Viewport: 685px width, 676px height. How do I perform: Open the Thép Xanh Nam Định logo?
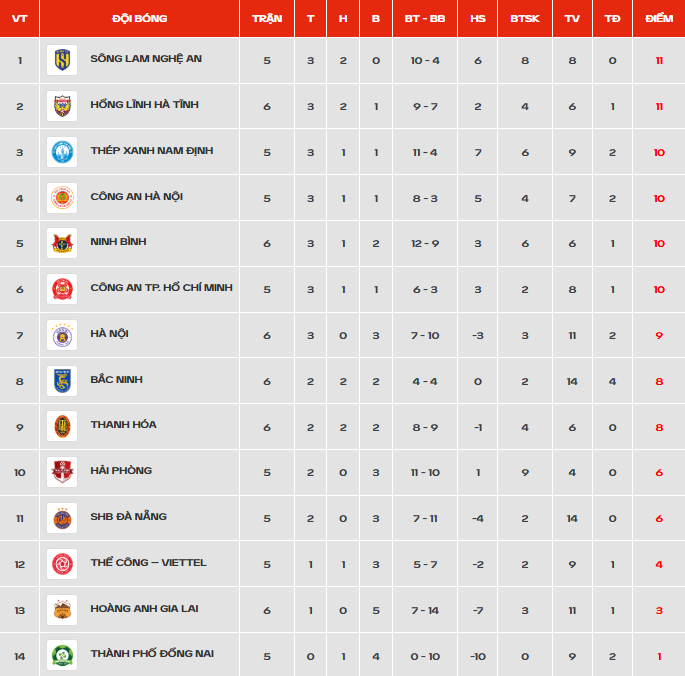[x=62, y=152]
